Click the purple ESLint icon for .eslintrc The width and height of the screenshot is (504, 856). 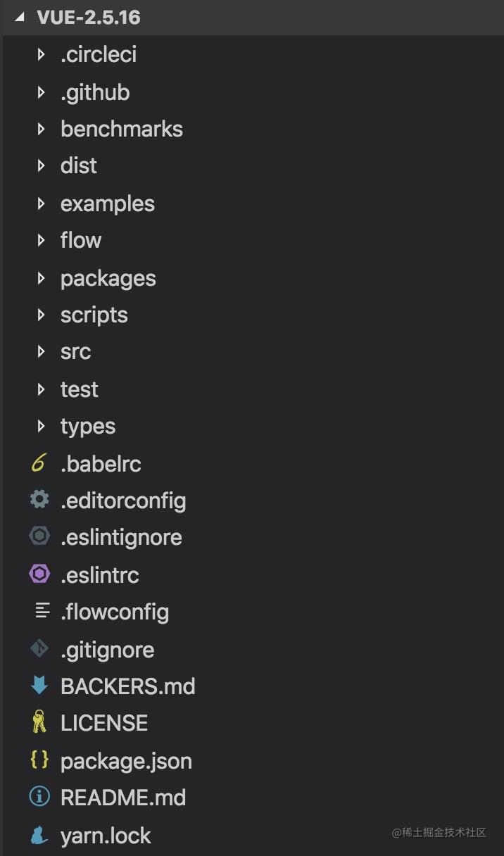pos(39,574)
